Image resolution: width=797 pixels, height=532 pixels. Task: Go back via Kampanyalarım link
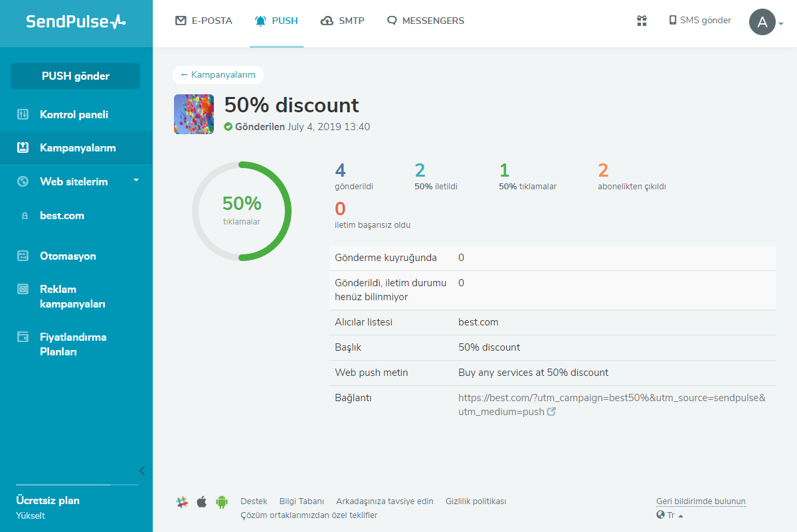pos(218,75)
